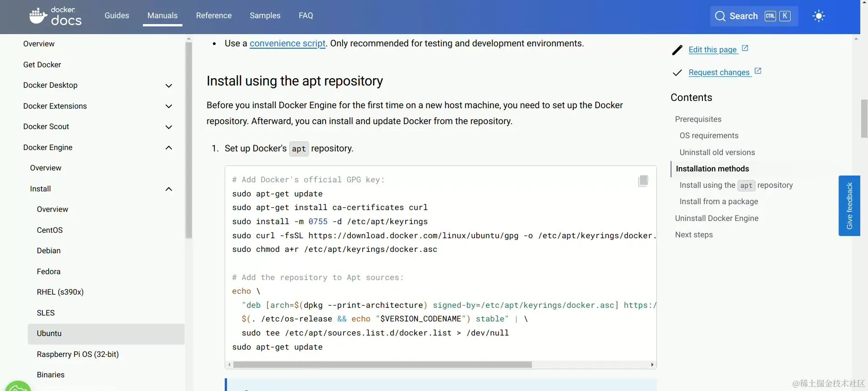Image resolution: width=868 pixels, height=391 pixels.
Task: Open the Guides tab
Action: [117, 15]
